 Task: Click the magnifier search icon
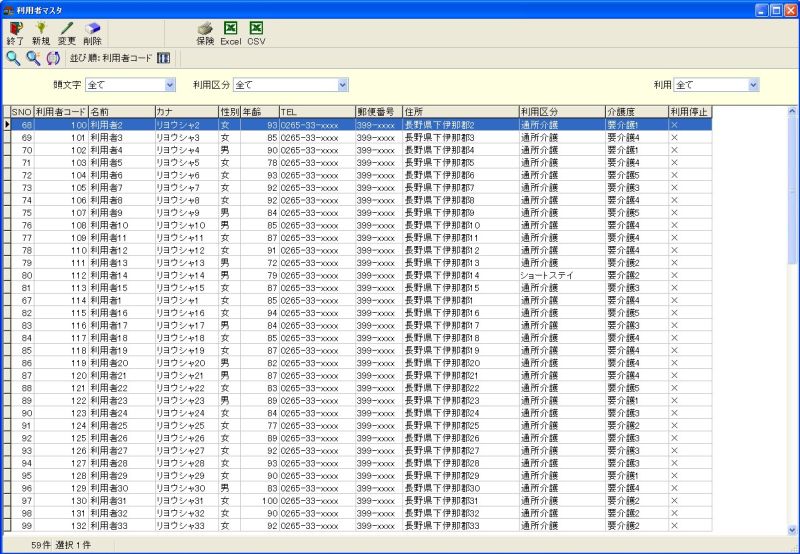tap(13, 58)
